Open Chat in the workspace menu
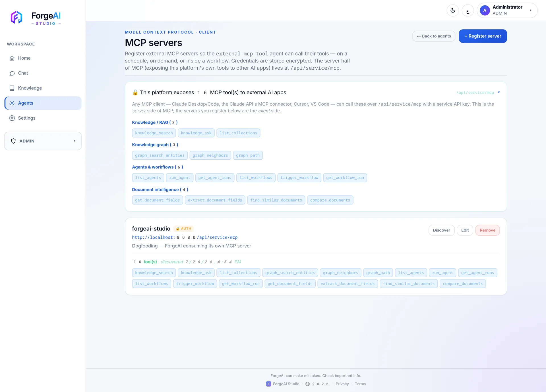Image resolution: width=546 pixels, height=392 pixels. 43,73
